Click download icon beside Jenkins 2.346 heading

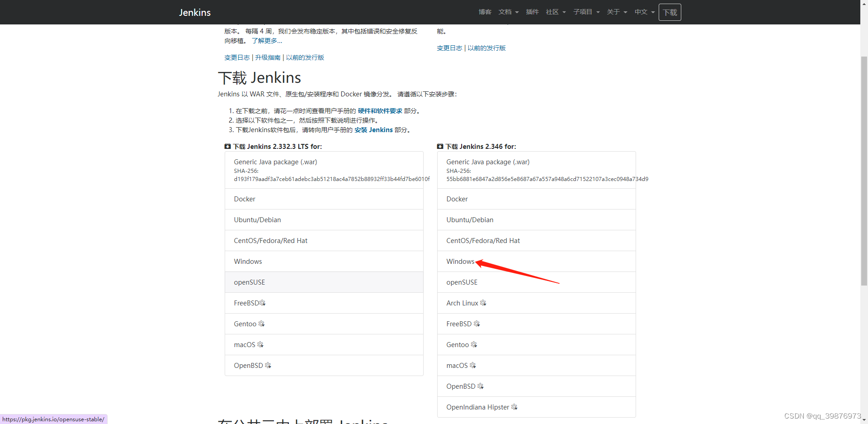pyautogui.click(x=440, y=147)
